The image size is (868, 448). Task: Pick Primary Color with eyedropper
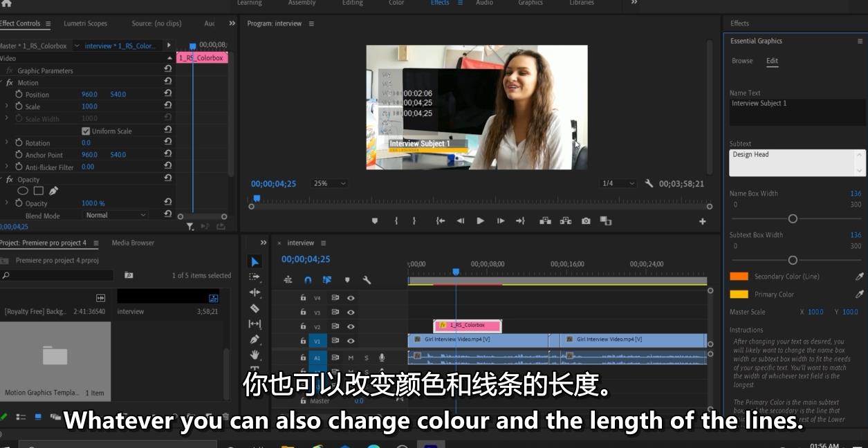point(860,294)
